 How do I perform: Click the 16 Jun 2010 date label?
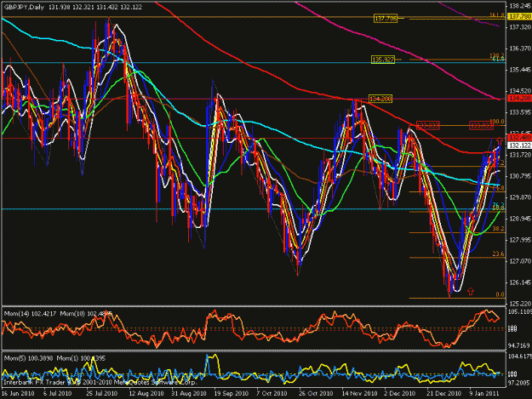(x=18, y=394)
